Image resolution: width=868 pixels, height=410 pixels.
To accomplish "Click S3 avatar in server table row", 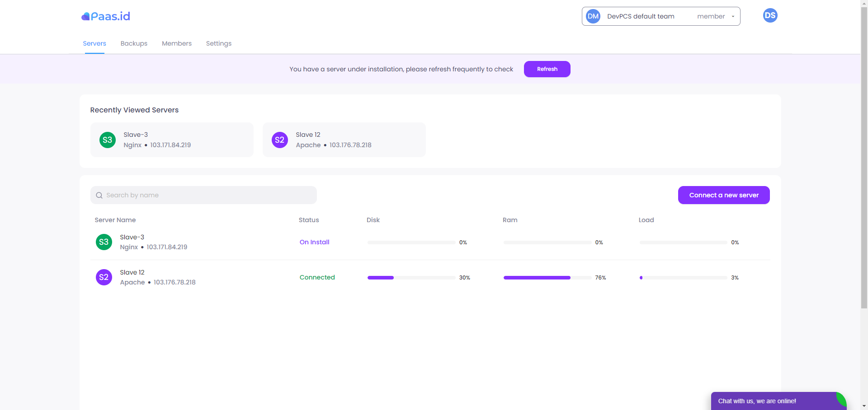I will pyautogui.click(x=104, y=242).
